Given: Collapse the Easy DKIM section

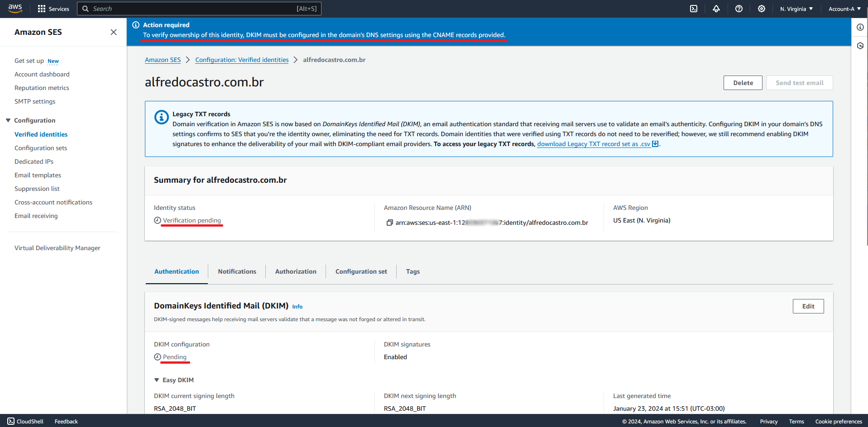Looking at the screenshot, I should 157,380.
